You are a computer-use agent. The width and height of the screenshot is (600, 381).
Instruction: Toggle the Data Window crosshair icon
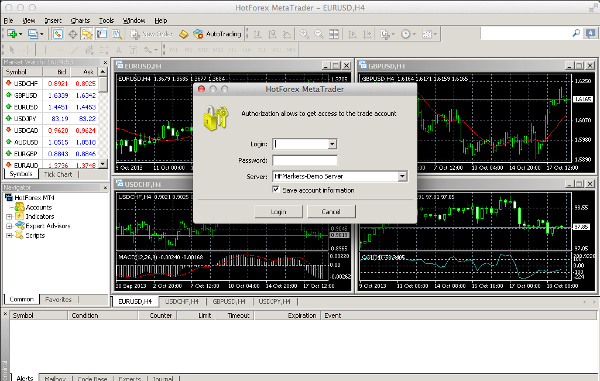[72, 34]
